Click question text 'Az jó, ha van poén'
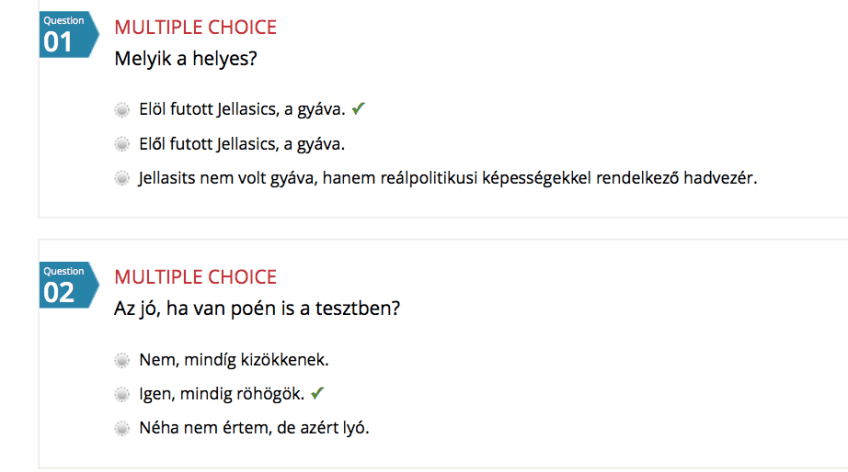 tap(258, 309)
